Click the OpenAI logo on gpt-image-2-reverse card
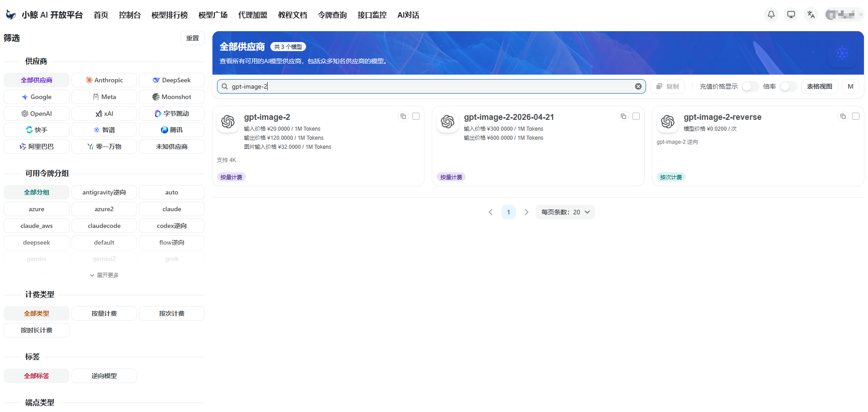The width and height of the screenshot is (868, 412). [668, 122]
